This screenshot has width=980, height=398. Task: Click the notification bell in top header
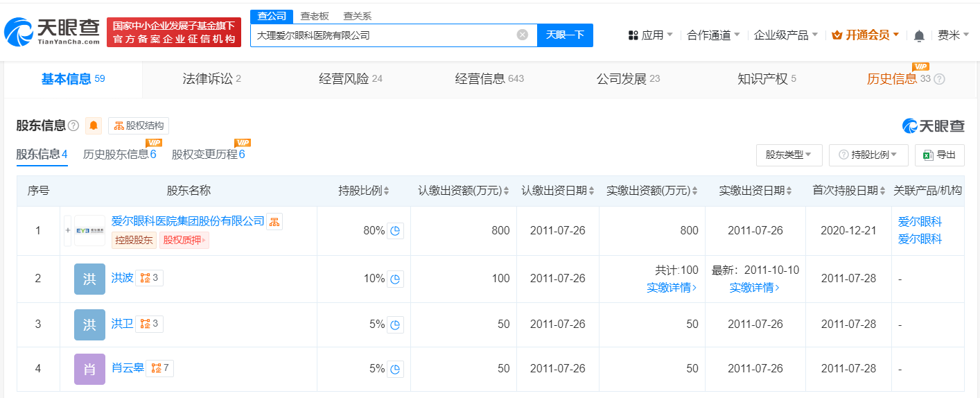coord(919,35)
